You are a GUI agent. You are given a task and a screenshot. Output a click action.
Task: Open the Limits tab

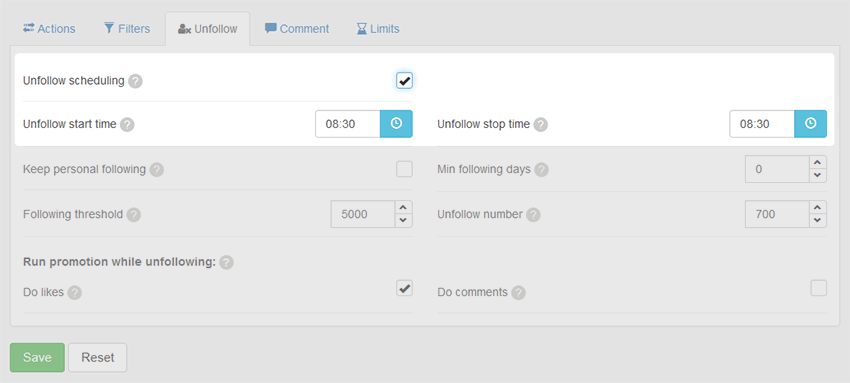tap(378, 29)
